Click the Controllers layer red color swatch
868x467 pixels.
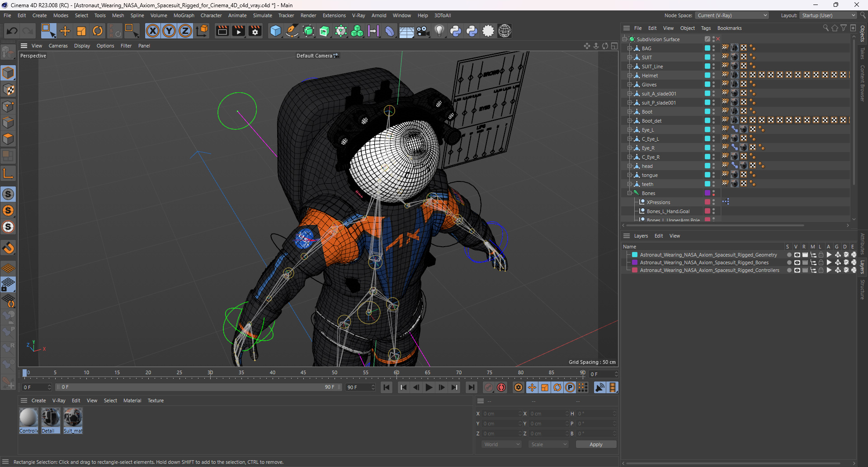(635, 270)
